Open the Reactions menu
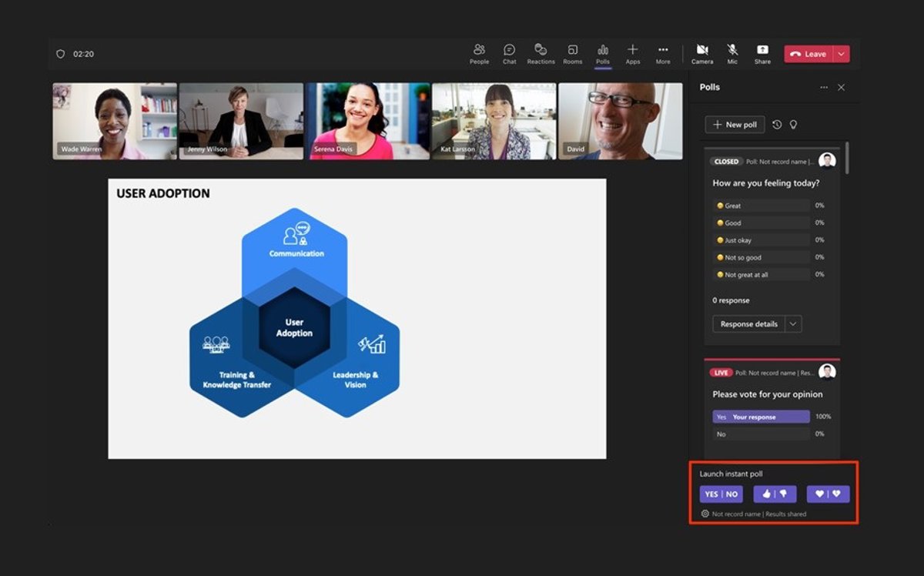The image size is (924, 576). click(541, 53)
